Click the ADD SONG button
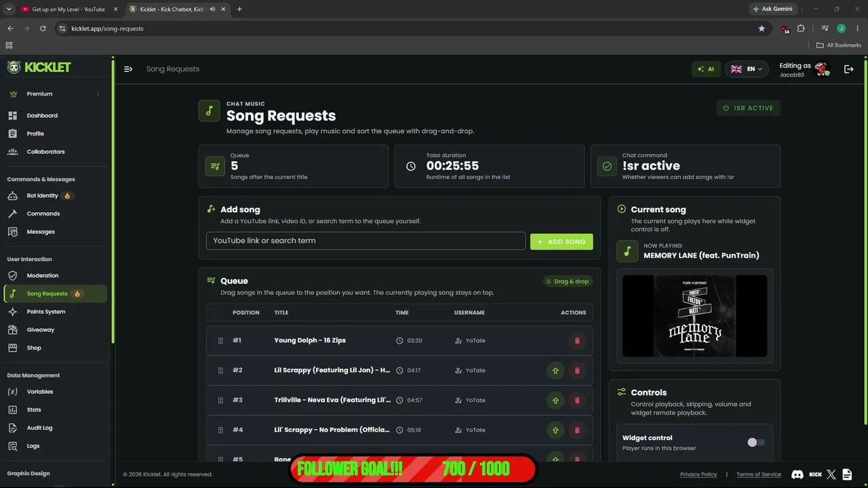Viewport: 868px width, 488px height. point(561,242)
